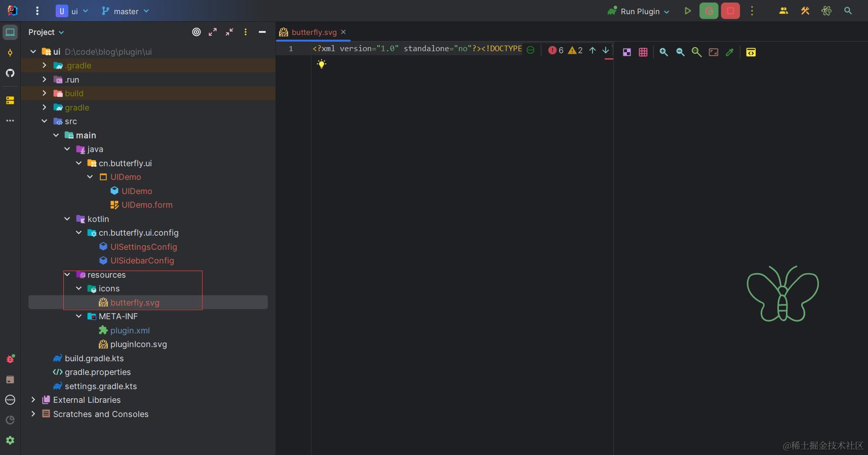Image resolution: width=868 pixels, height=455 pixels.
Task: Open Search Everywhere magnifier in title bar
Action: tap(848, 11)
